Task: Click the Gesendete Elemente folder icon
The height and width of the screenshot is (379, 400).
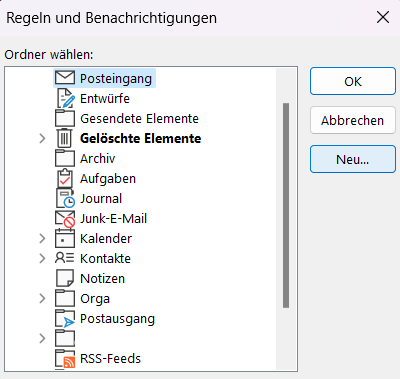Action: tap(65, 118)
